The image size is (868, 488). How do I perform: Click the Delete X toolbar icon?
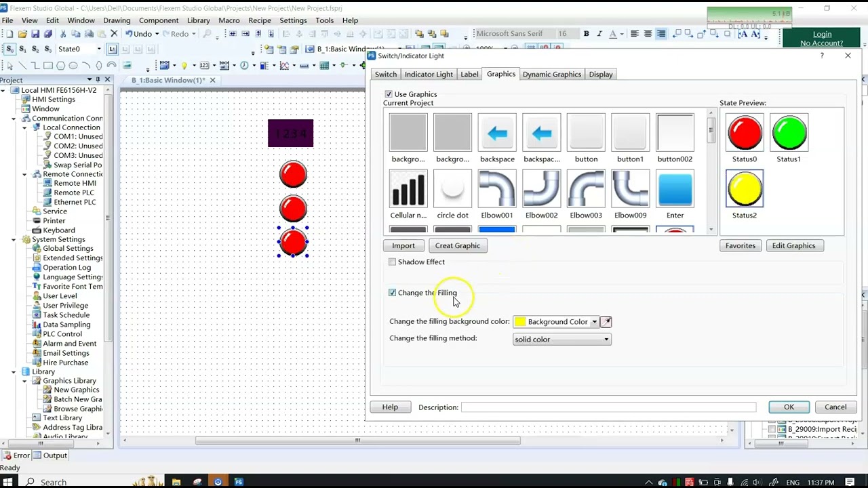[114, 34]
